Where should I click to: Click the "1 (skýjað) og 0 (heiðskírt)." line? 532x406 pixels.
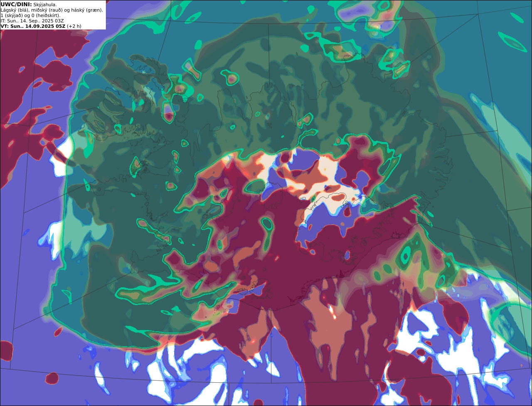tap(30, 16)
